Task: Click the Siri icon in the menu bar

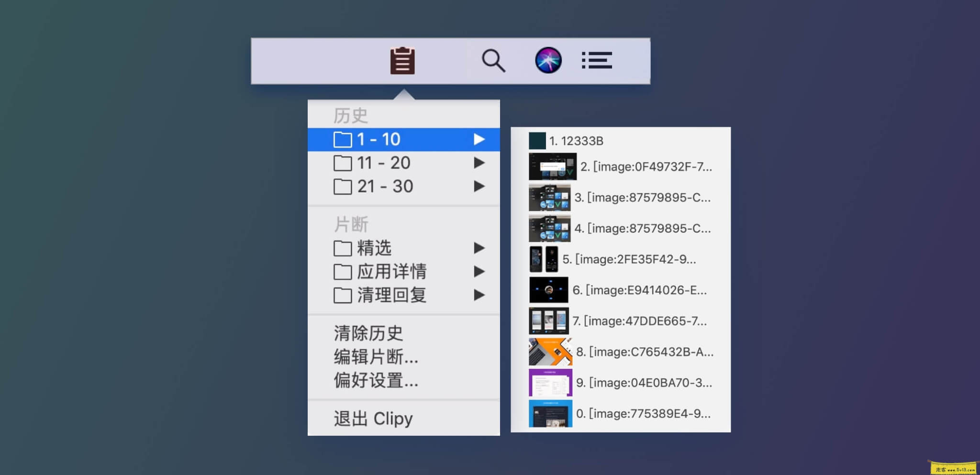Action: pos(549,60)
